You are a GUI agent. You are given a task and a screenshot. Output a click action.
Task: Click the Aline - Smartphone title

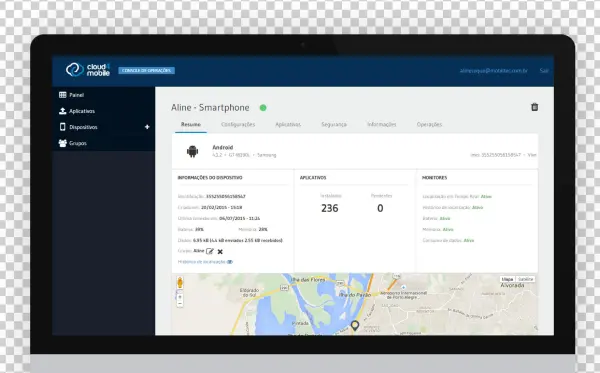[210, 108]
